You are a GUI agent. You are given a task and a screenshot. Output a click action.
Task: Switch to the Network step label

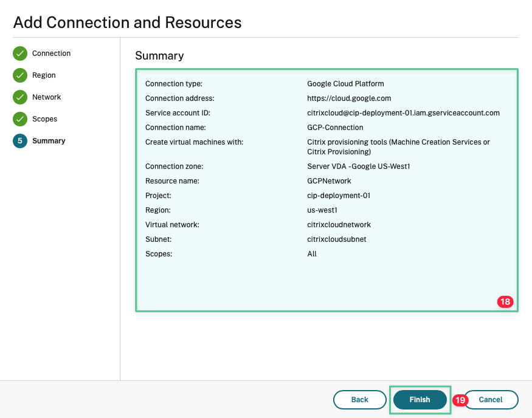47,97
